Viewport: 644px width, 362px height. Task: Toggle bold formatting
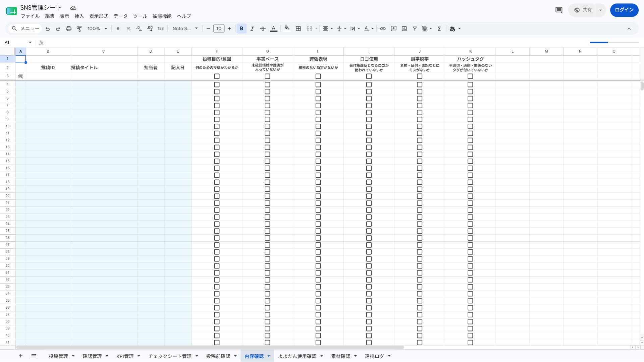tap(241, 29)
